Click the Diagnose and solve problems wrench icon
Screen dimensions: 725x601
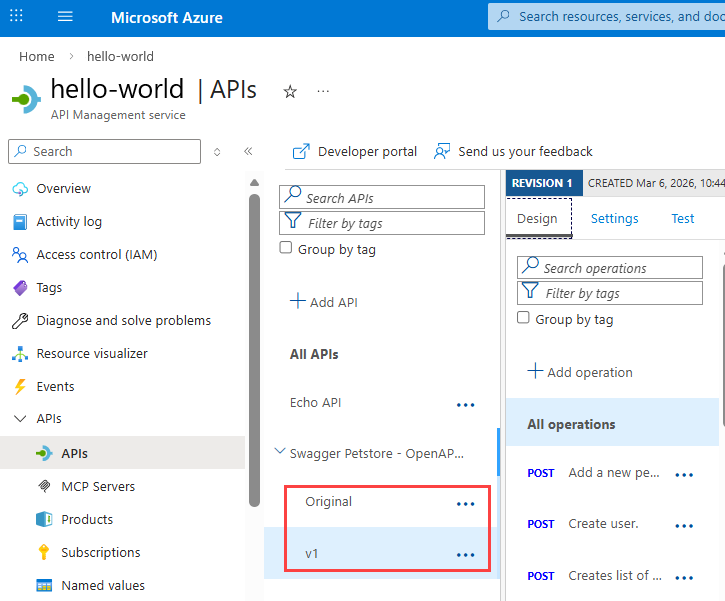[x=20, y=320]
